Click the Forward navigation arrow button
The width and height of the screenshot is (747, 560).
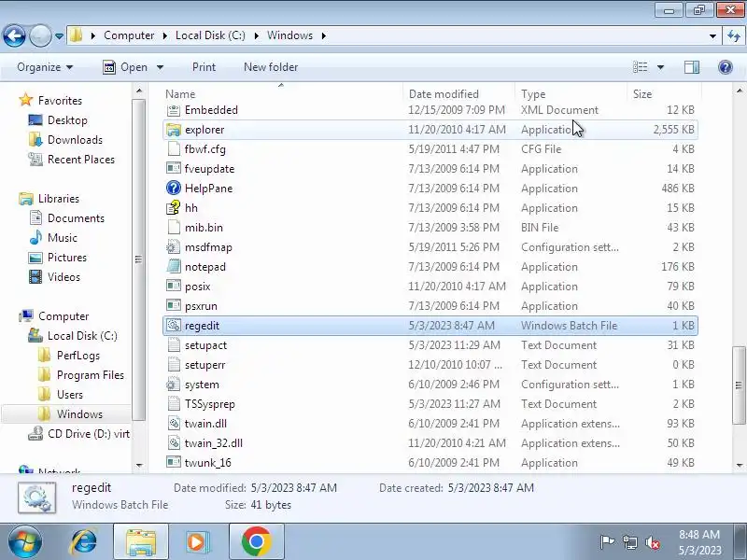[40, 35]
